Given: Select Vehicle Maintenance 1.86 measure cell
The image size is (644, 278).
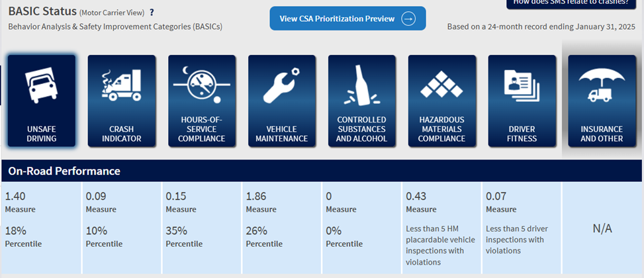Looking at the screenshot, I should coord(281,202).
